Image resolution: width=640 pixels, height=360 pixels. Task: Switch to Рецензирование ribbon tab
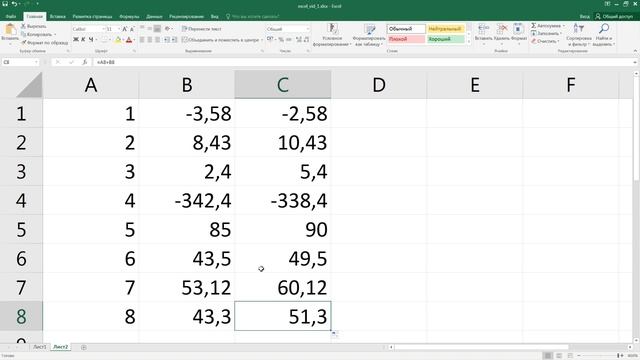[187, 16]
